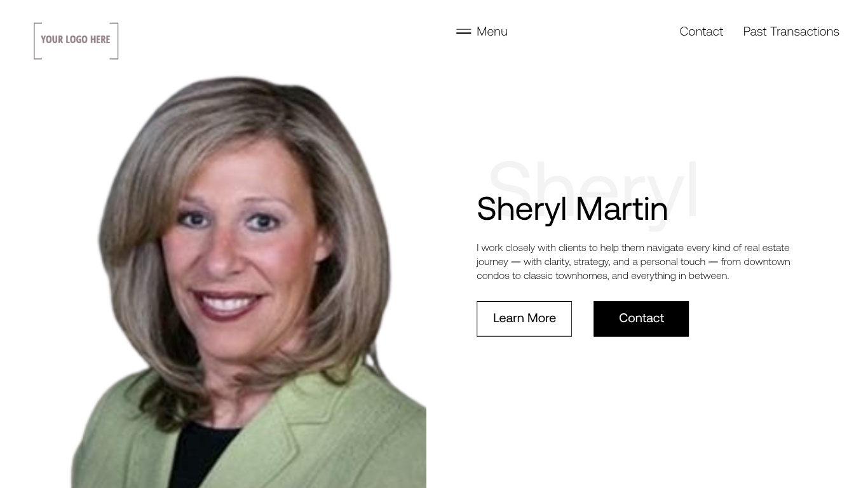Select the Sheryl Martin heading
This screenshot has width=868, height=488.
click(572, 209)
